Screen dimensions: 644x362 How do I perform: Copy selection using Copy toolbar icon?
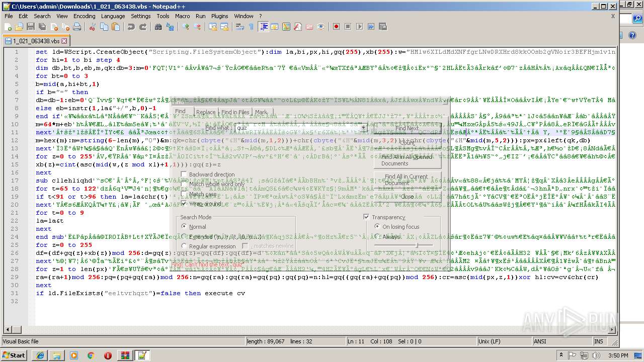(x=104, y=27)
